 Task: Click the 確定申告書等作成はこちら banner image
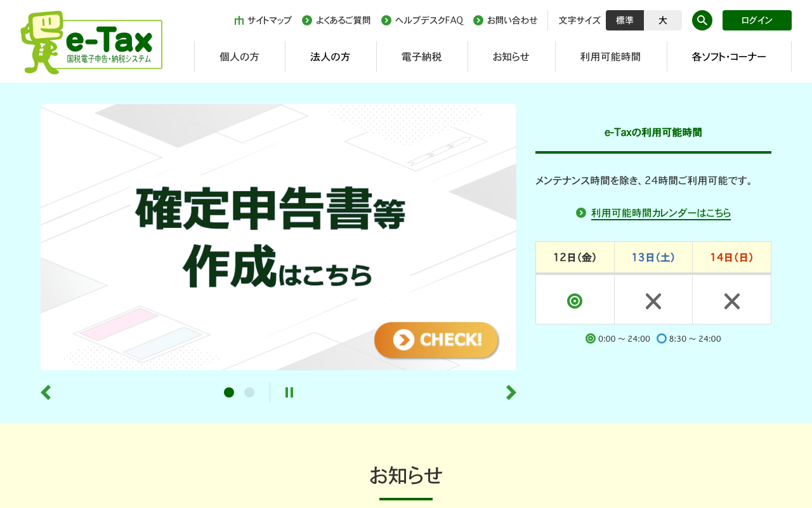pyautogui.click(x=278, y=237)
